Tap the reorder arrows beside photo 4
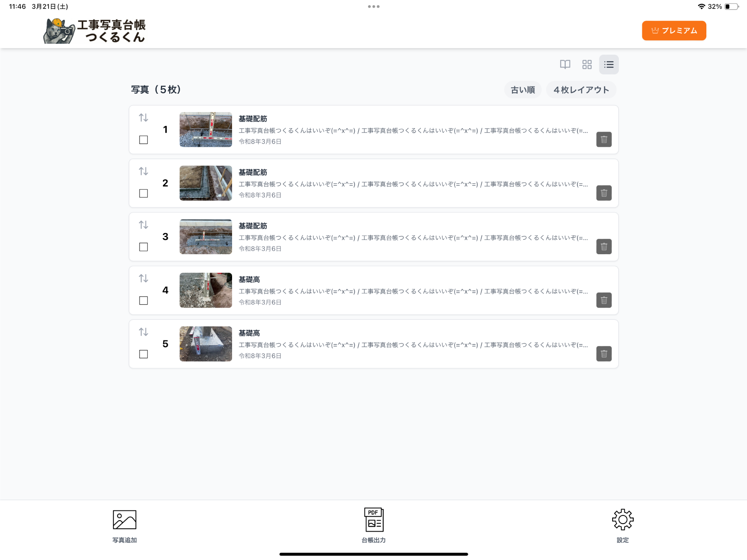This screenshot has height=560, width=747. [143, 278]
